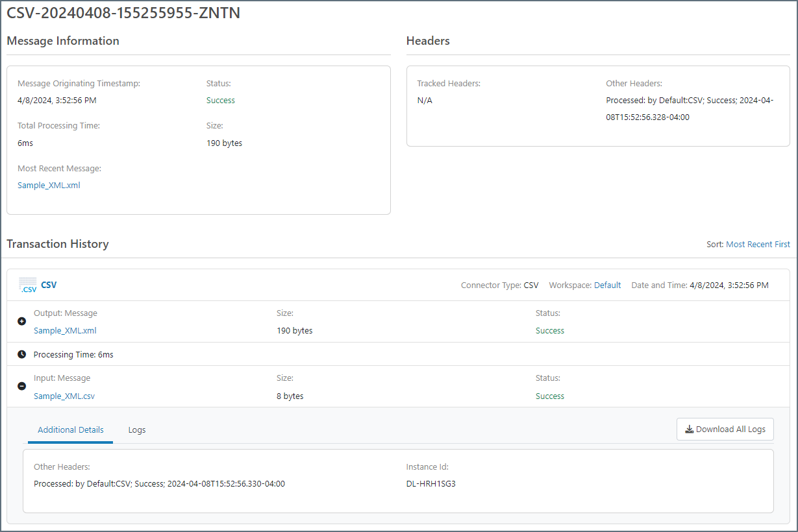
Task: Expand the Output Message row with the plus icon
Action: coord(21,321)
